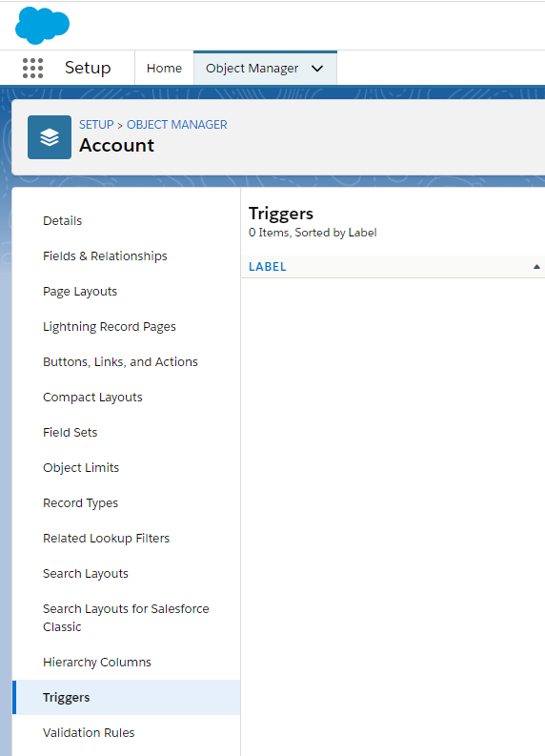Viewport: 545px width, 756px height.
Task: Select Compact Layouts in sidebar
Action: click(x=92, y=398)
